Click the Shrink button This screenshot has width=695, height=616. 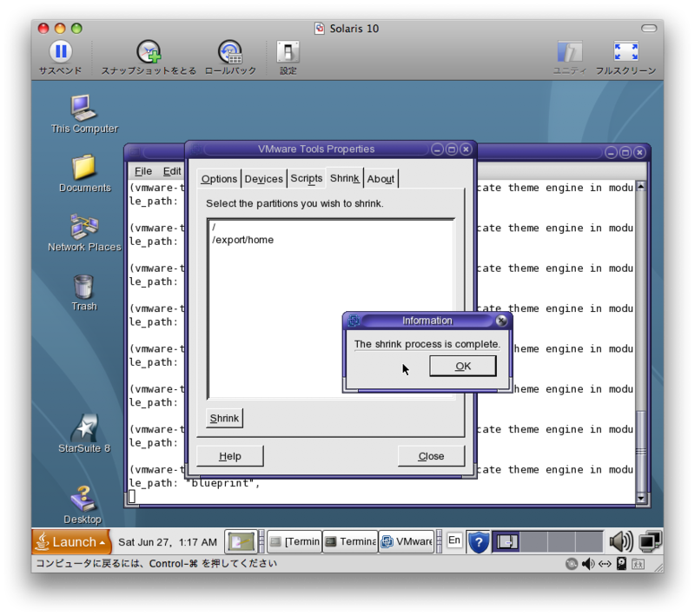(x=224, y=419)
